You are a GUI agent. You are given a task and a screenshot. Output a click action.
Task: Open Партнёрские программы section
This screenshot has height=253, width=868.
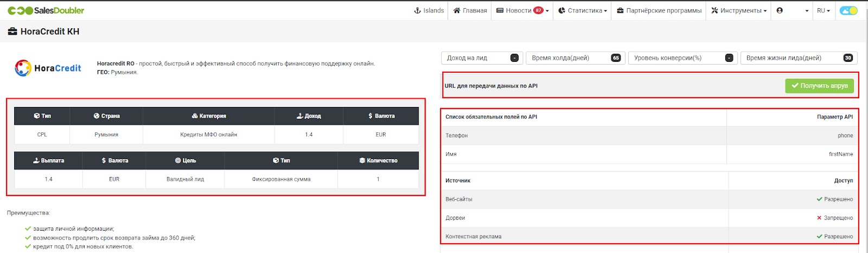coord(659,10)
